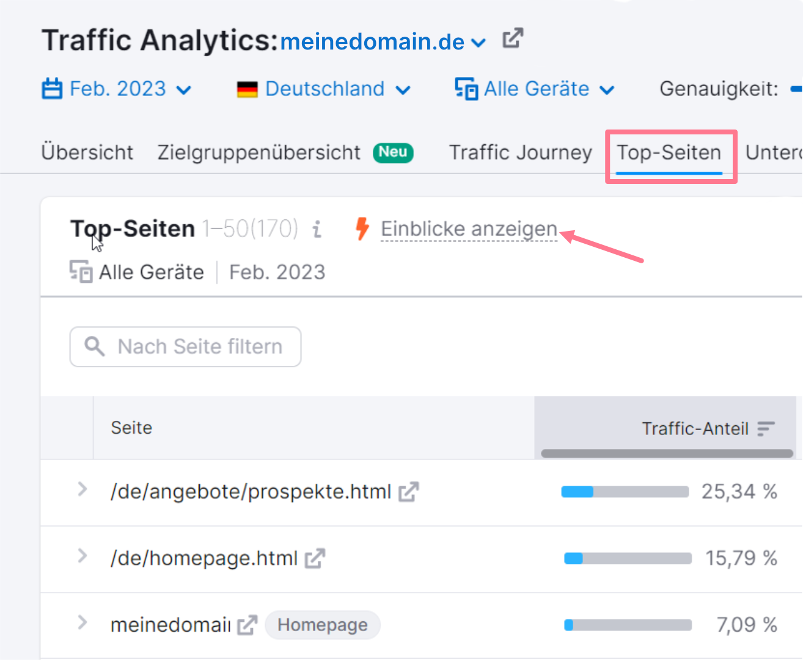This screenshot has width=803, height=672.
Task: Click the lightning bolt insights icon
Action: [x=362, y=228]
